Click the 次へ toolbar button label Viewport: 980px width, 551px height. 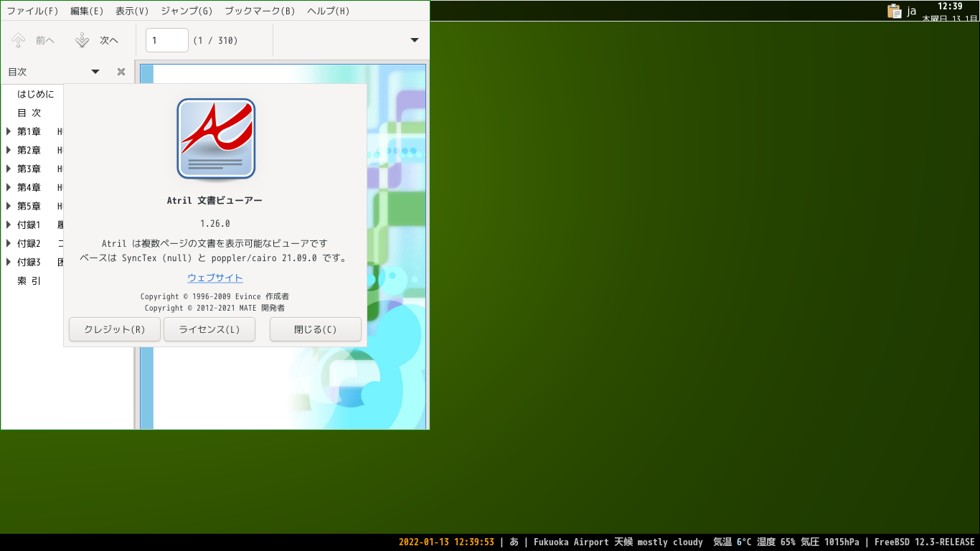109,40
